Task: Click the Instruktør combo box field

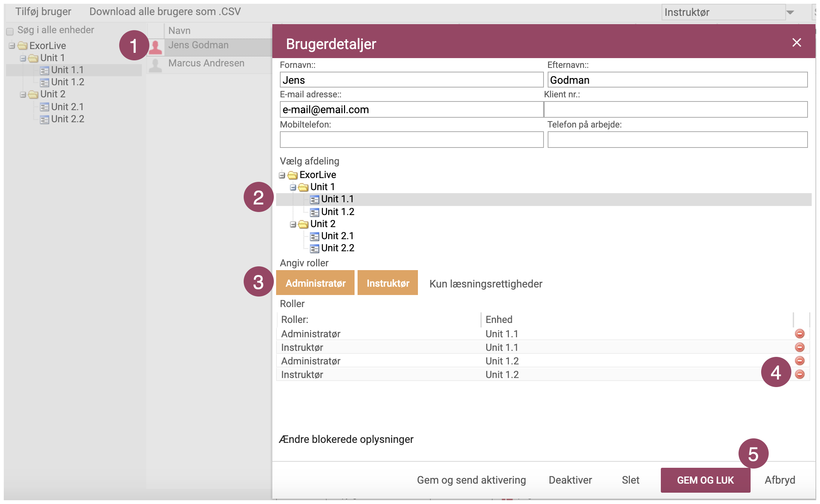Action: [723, 12]
